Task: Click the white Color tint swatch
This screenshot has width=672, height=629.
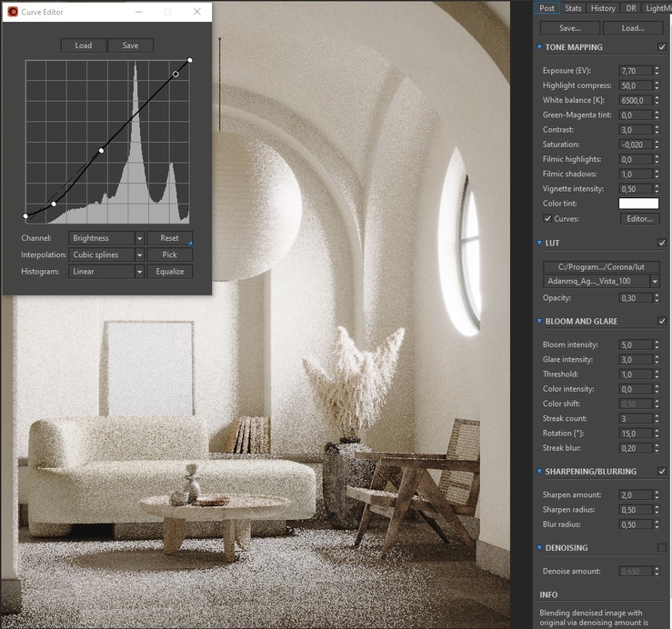Action: tap(638, 204)
